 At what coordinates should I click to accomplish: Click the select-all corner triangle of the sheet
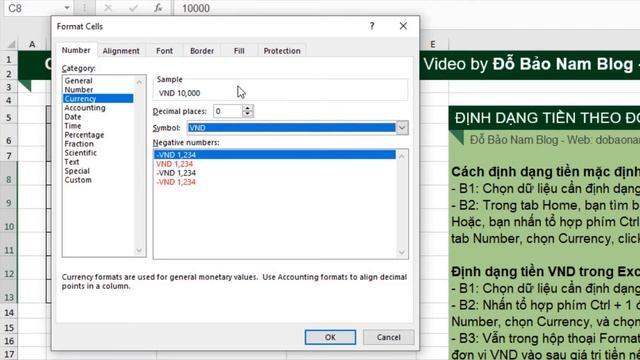11,44
